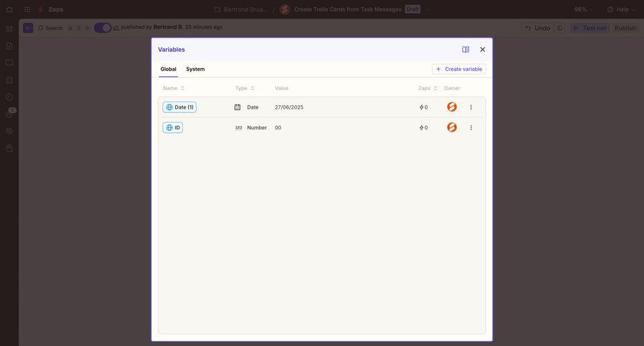Click the calendar icon in the Date (1) row

pos(238,107)
